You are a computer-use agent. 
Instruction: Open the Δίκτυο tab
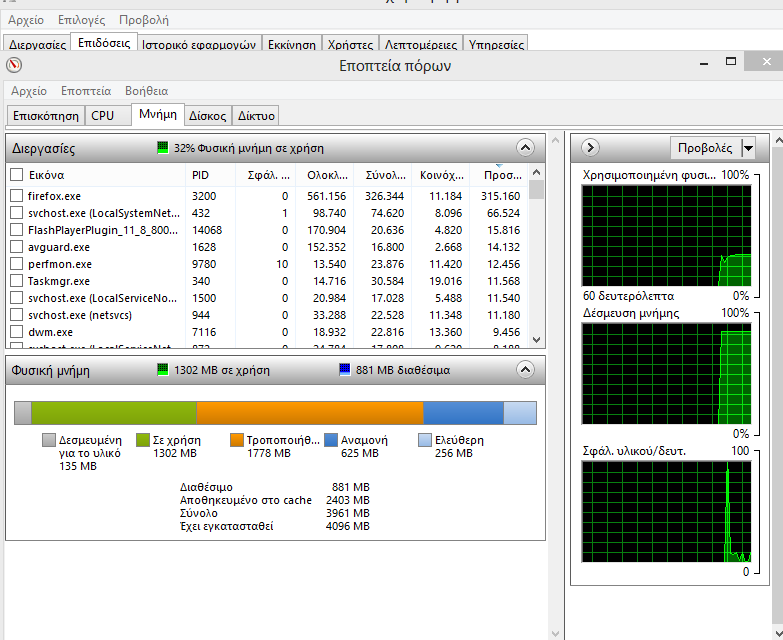tap(256, 116)
